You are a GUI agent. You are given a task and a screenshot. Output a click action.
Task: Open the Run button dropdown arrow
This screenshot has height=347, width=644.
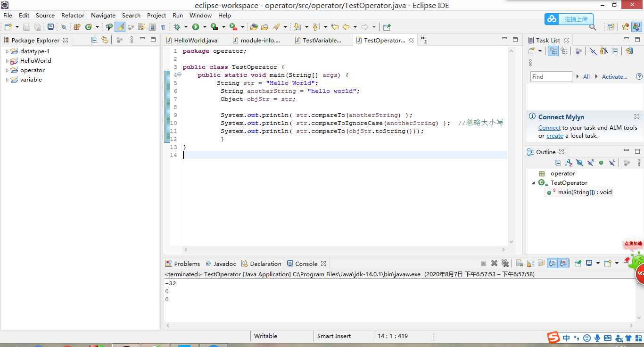click(x=205, y=27)
